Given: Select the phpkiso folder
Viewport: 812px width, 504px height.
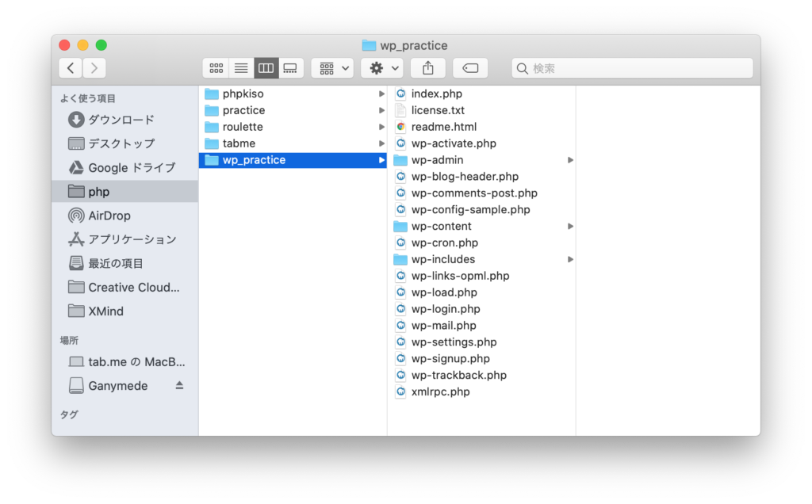Looking at the screenshot, I should [x=243, y=94].
